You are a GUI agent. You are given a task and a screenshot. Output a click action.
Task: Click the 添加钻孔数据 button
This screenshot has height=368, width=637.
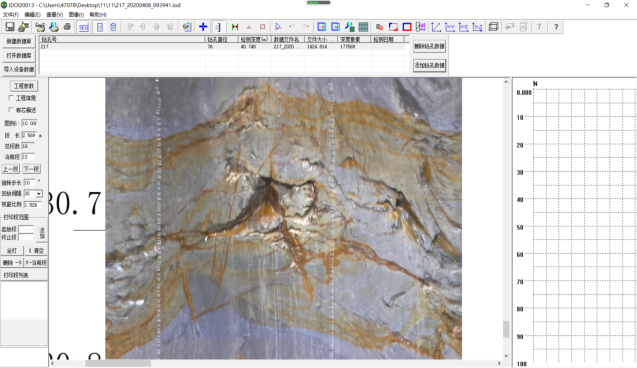pyautogui.click(x=429, y=65)
